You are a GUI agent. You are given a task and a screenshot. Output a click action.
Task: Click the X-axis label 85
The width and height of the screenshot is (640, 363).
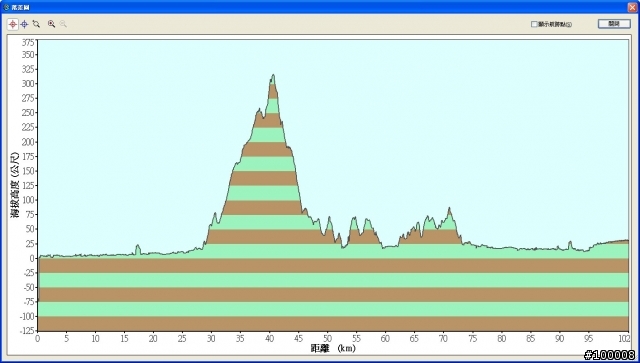coord(530,339)
